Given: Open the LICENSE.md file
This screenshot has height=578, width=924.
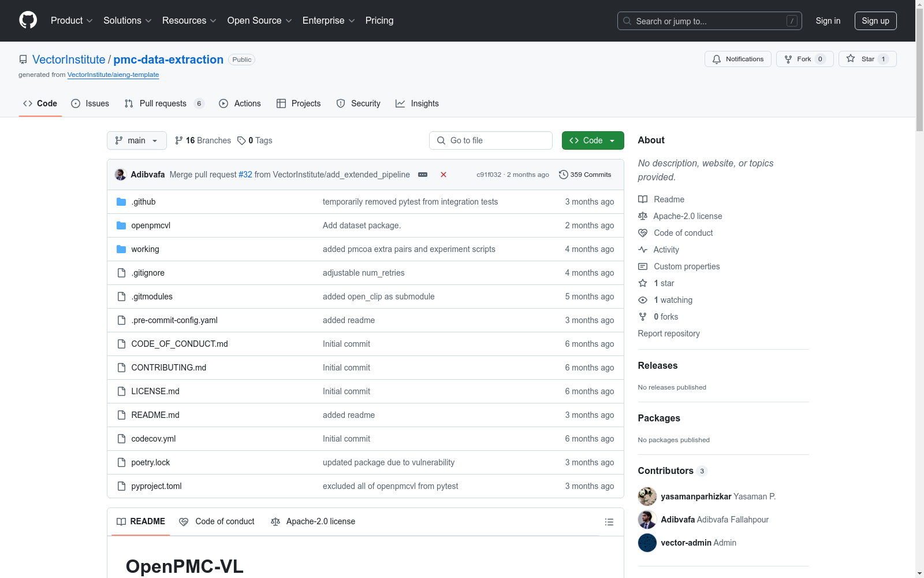Looking at the screenshot, I should click(155, 391).
